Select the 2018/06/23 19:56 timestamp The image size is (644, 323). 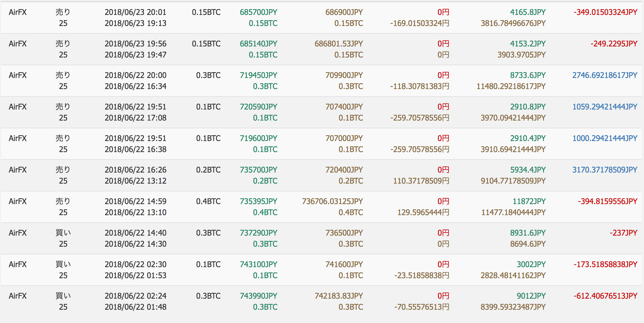tap(136, 44)
